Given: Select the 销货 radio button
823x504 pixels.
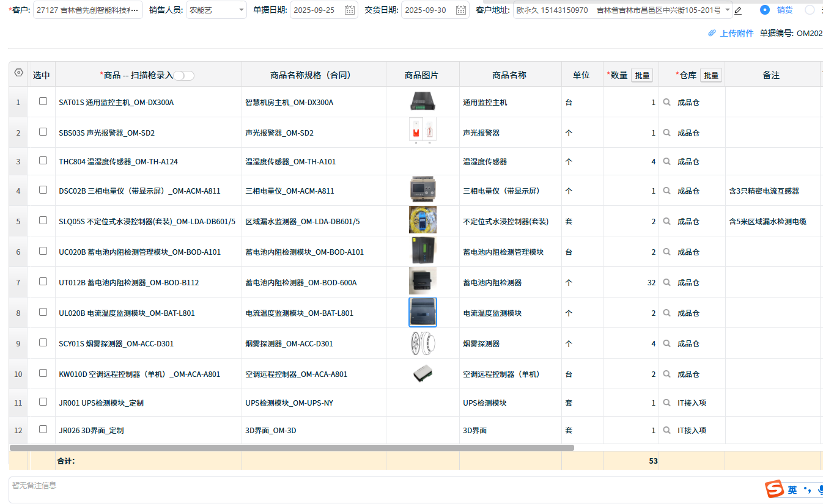Looking at the screenshot, I should [765, 10].
